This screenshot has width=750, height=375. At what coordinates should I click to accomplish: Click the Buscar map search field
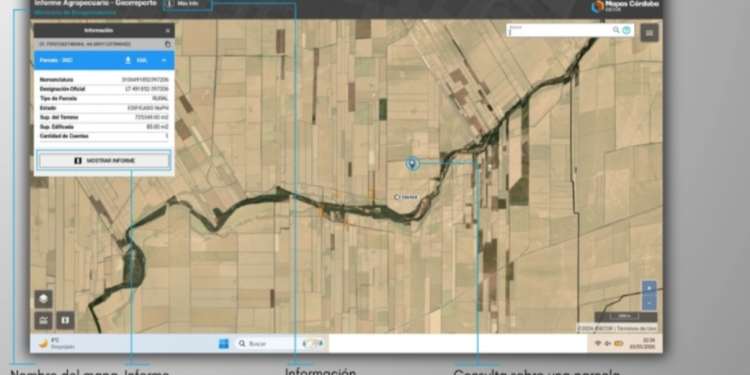pos(560,30)
